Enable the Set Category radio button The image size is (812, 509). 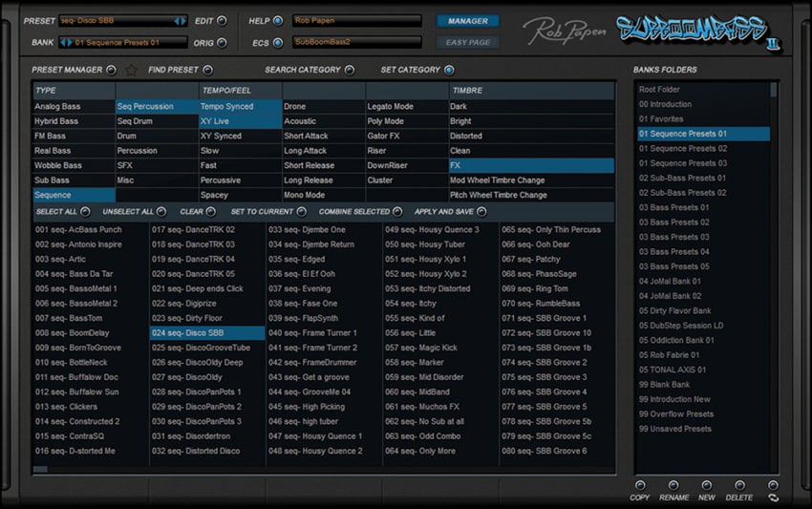pos(449,70)
